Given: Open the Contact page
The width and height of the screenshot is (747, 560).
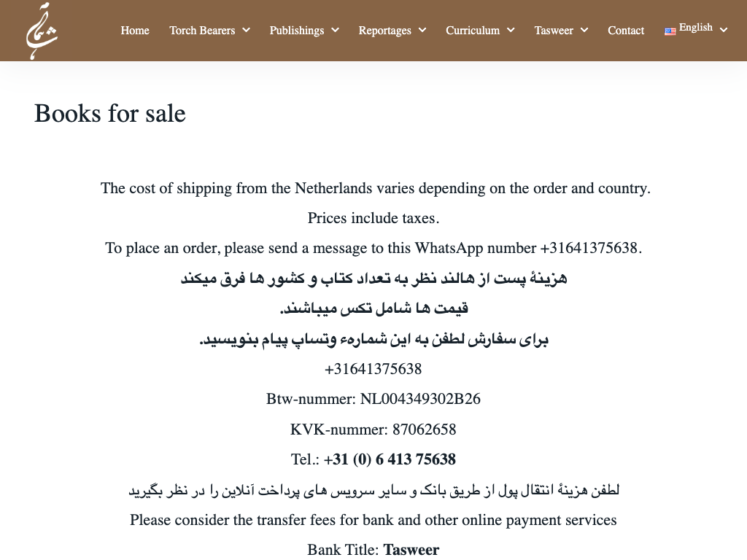Looking at the screenshot, I should pyautogui.click(x=626, y=31).
